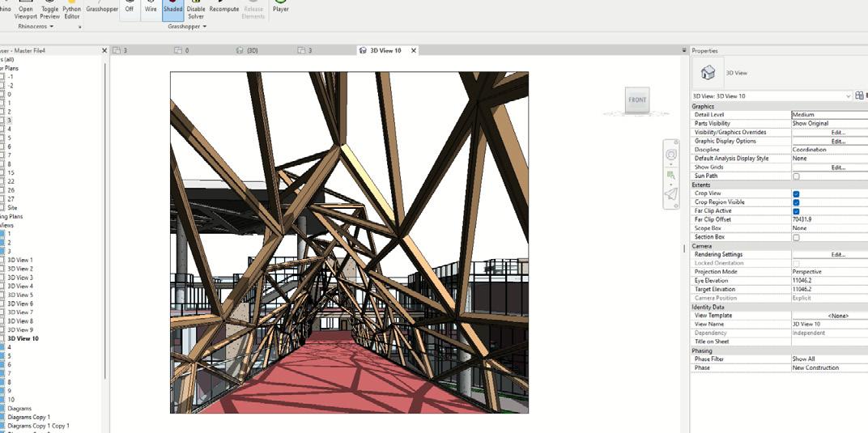Open the Grasshopper Player
Screen dimensions: 868x433
(x=281, y=8)
